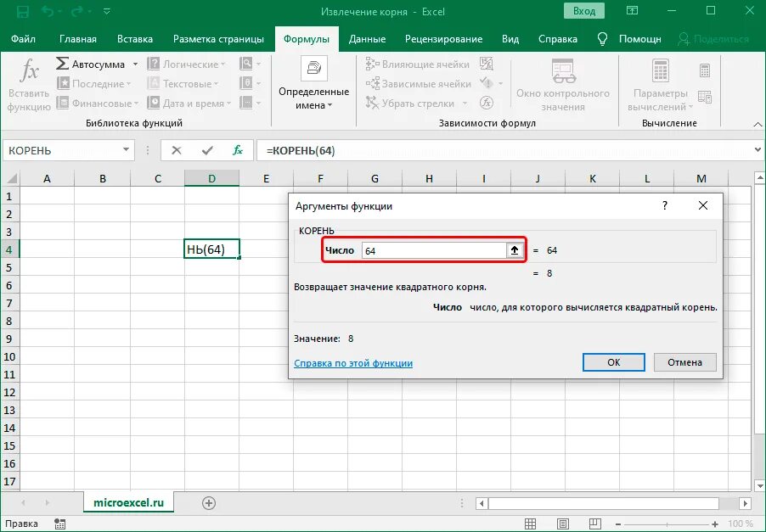
Task: Open the Финансовые functions library
Action: [x=97, y=103]
